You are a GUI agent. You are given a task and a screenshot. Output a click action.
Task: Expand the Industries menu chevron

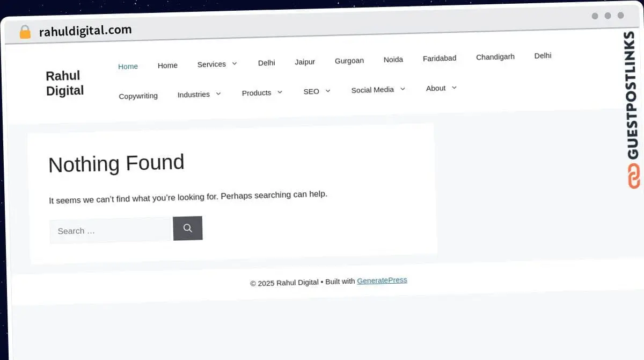tap(218, 93)
